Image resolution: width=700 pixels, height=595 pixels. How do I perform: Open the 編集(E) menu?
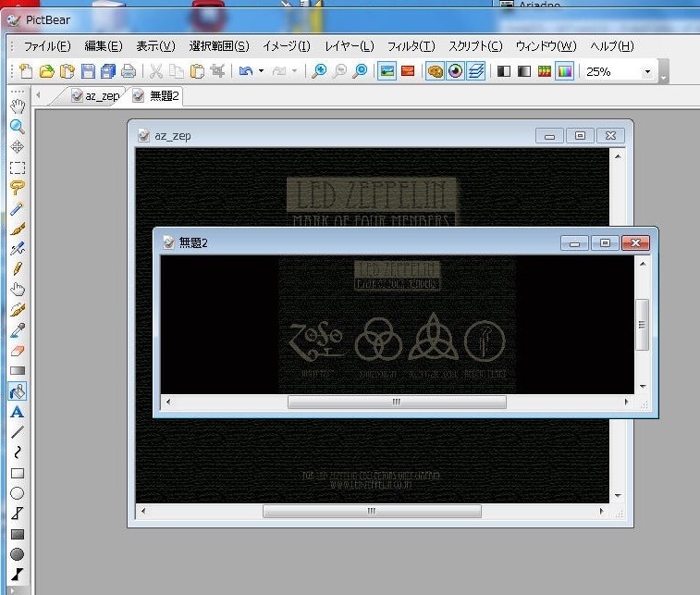click(104, 46)
